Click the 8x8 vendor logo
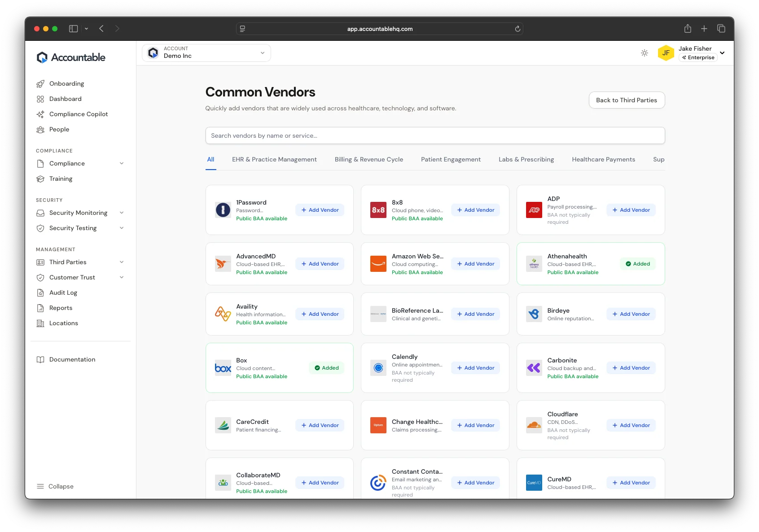The height and width of the screenshot is (532, 759). [378, 210]
